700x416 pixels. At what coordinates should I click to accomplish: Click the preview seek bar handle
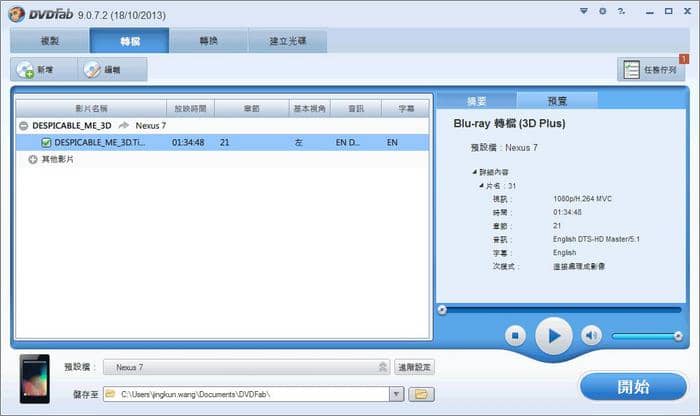[442, 310]
